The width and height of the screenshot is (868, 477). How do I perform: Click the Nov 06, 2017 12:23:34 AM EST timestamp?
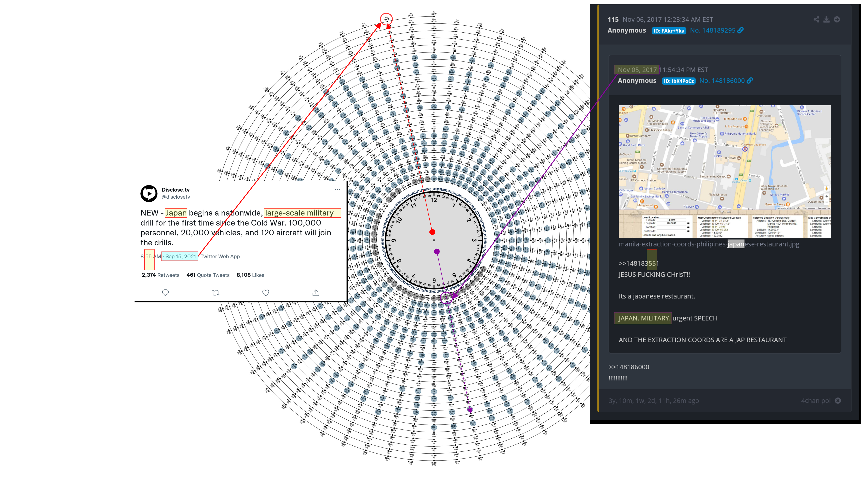667,20
